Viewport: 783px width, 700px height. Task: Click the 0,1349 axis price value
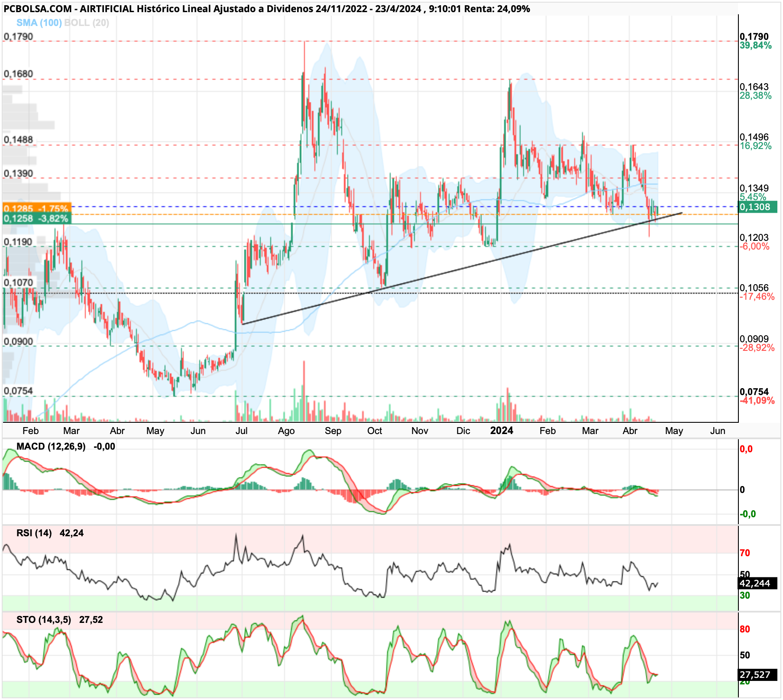point(754,188)
